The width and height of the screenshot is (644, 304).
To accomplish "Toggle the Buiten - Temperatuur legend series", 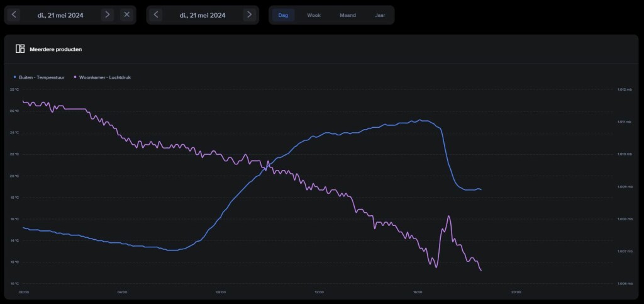I will click(41, 77).
